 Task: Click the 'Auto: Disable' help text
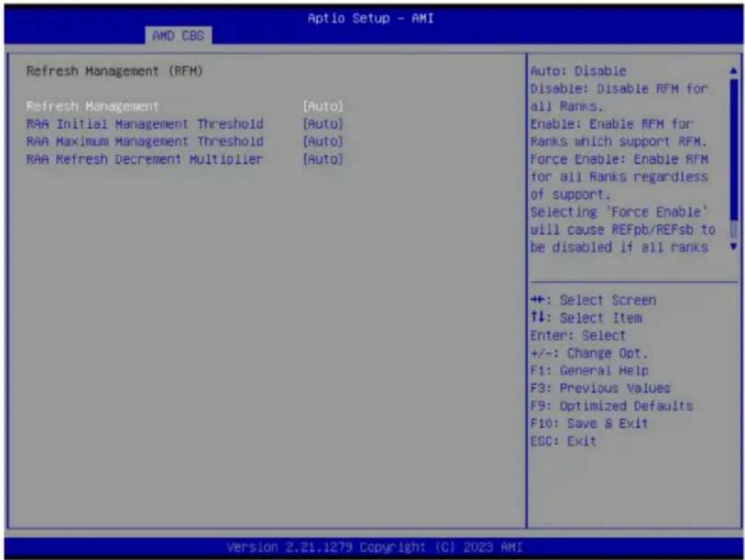pyautogui.click(x=578, y=71)
